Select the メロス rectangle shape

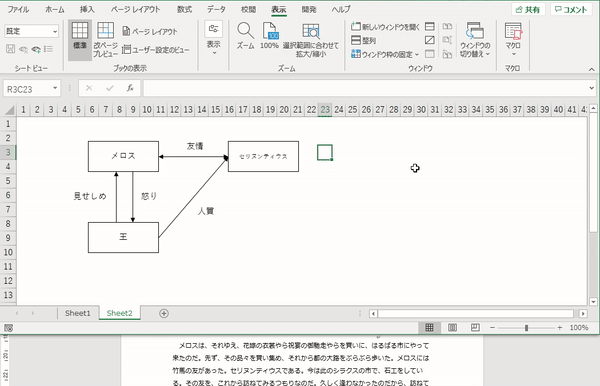click(123, 156)
